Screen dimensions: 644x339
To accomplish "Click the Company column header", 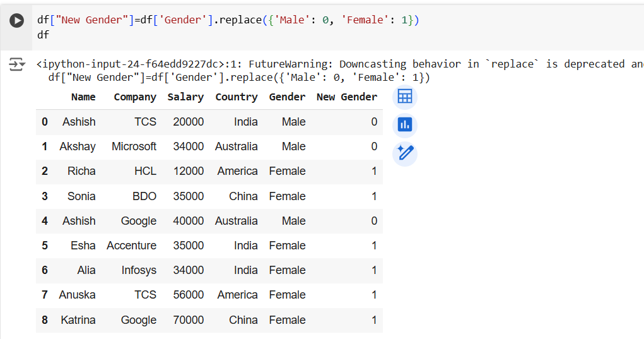I will pyautogui.click(x=135, y=97).
